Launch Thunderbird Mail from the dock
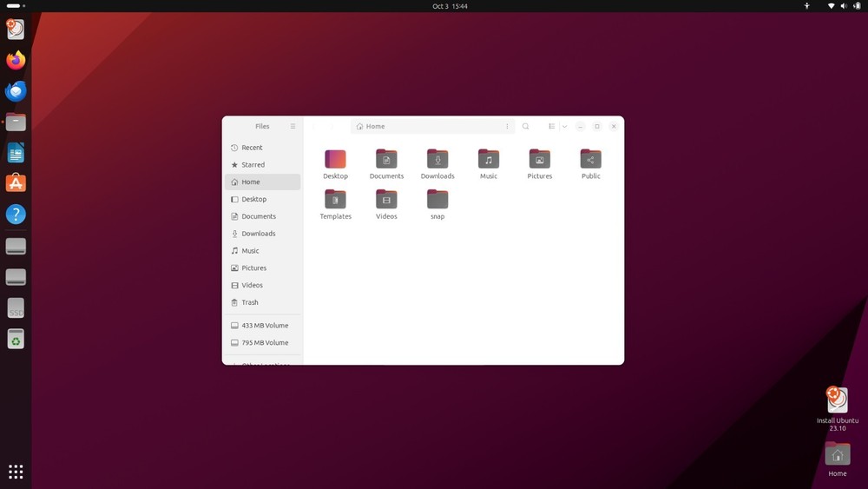The width and height of the screenshot is (868, 489). click(x=16, y=91)
